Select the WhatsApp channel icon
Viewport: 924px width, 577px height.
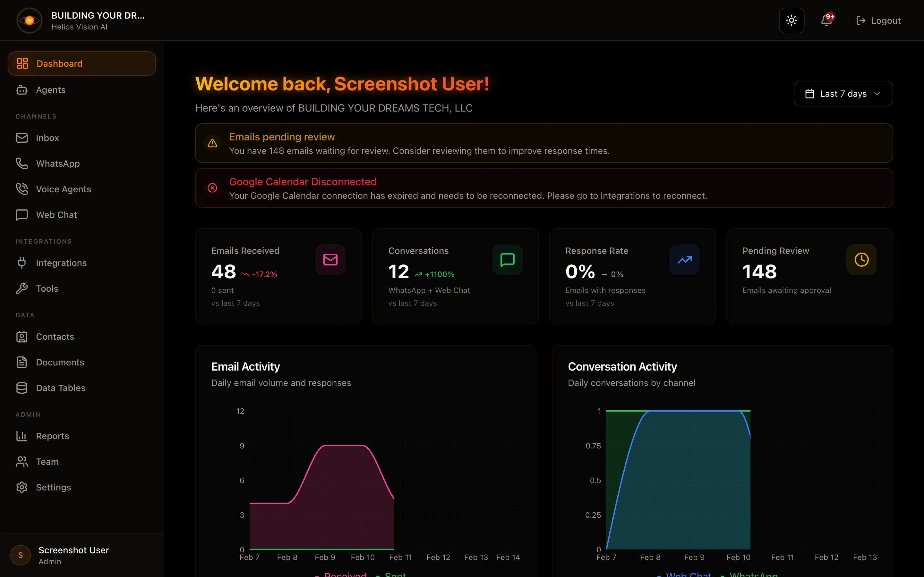pyautogui.click(x=22, y=163)
